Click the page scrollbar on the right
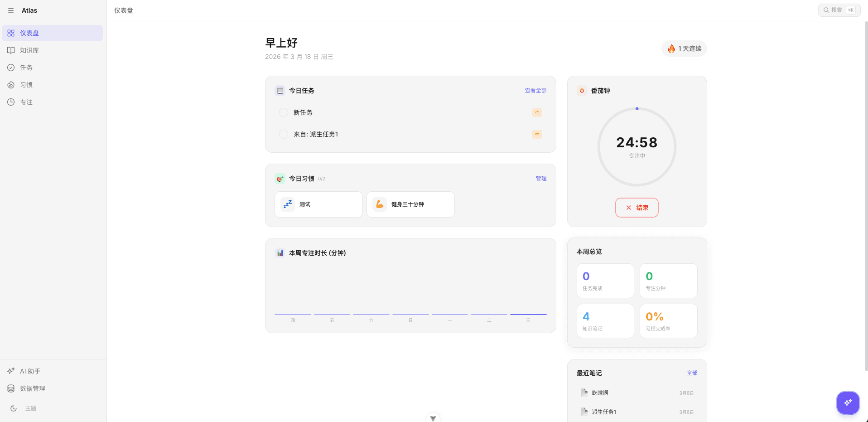Screen dimensions: 868x422 click(866, 196)
